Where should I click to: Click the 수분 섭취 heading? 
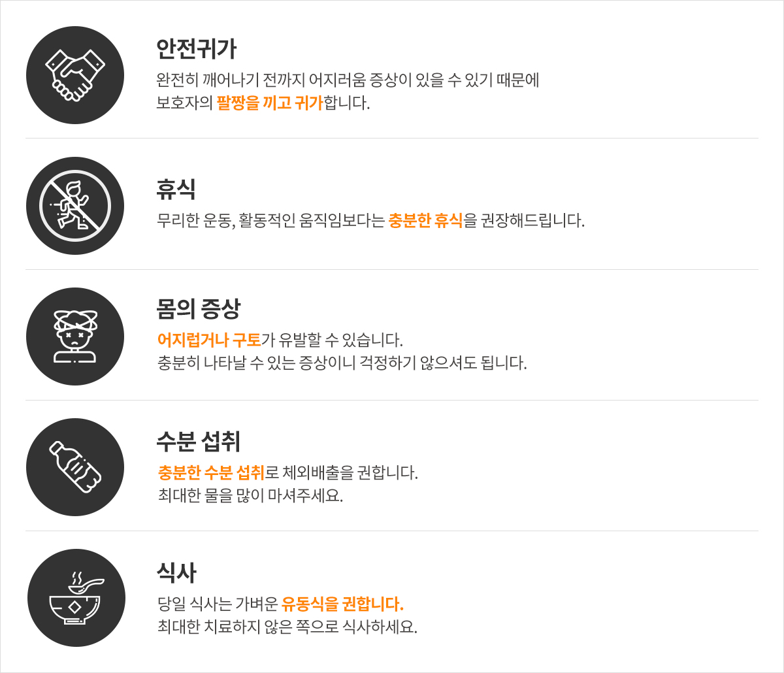(199, 442)
